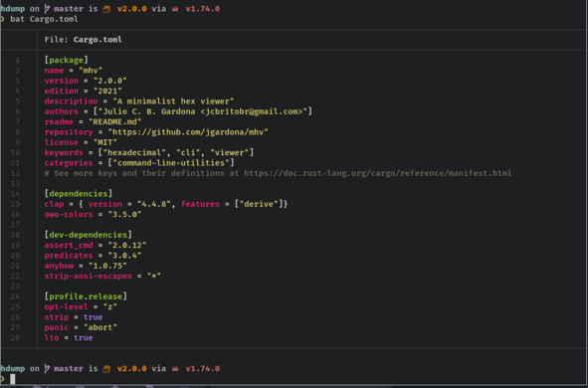Click the [dependencies] section header

click(79, 194)
